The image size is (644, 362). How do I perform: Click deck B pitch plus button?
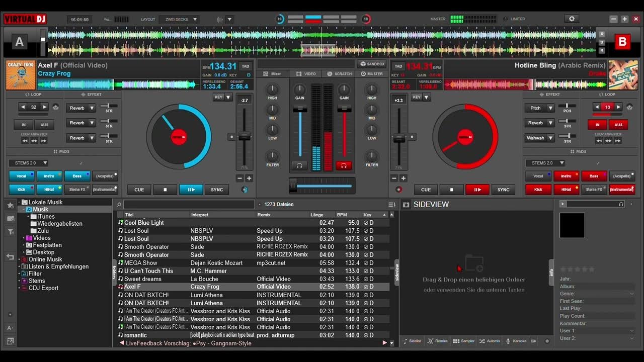pos(404,178)
